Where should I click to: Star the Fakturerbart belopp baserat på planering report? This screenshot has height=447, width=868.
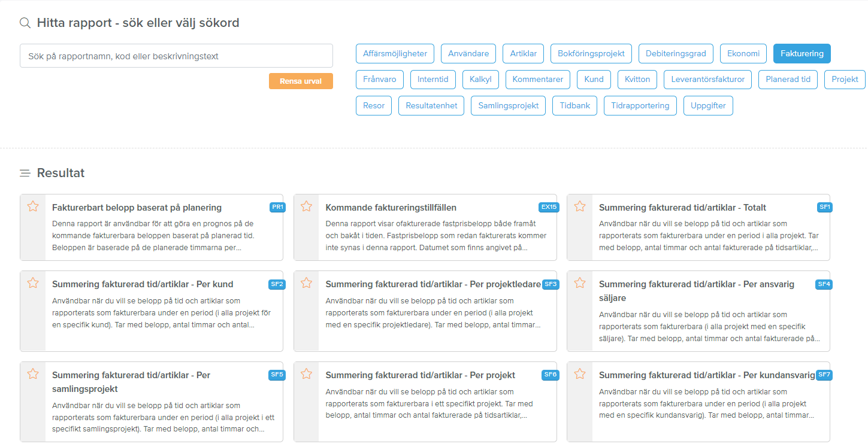(33, 206)
